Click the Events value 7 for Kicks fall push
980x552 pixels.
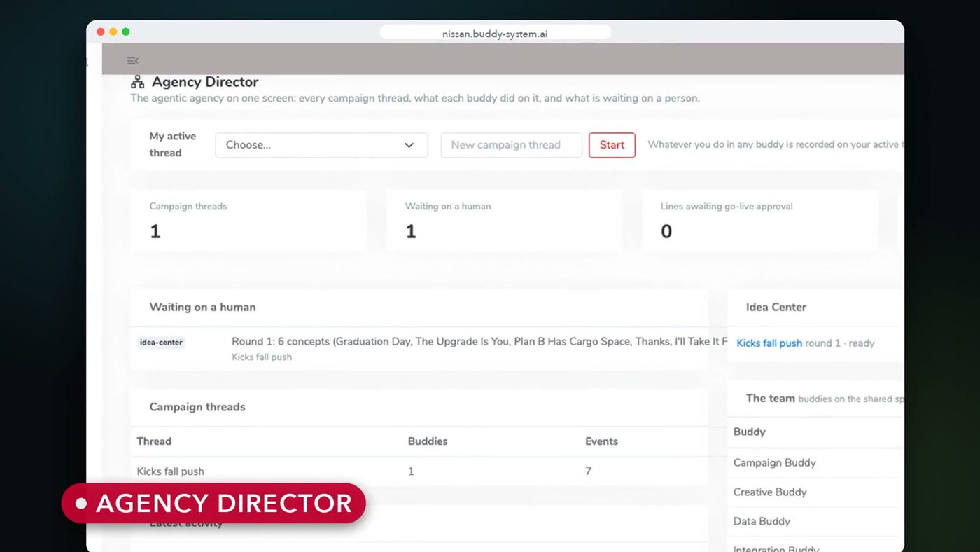(589, 471)
